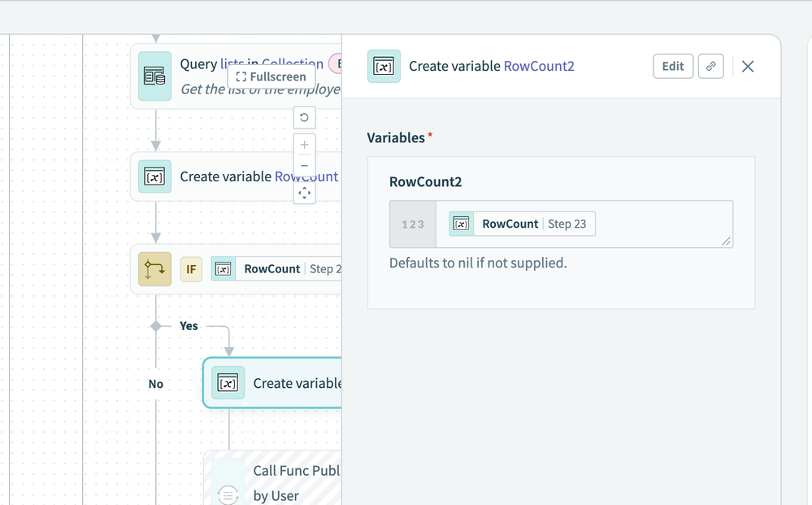The width and height of the screenshot is (812, 505).
Task: Reset canvas view with refresh icon
Action: pyautogui.click(x=304, y=118)
